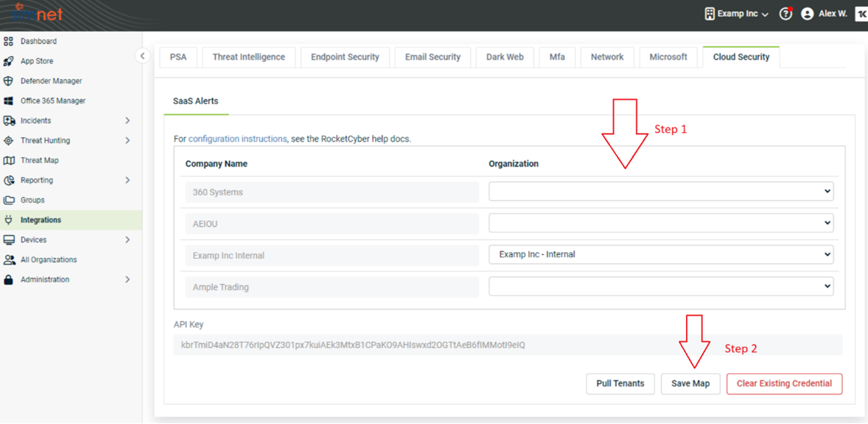This screenshot has height=424, width=868.
Task: Click the API Key field
Action: click(x=508, y=345)
